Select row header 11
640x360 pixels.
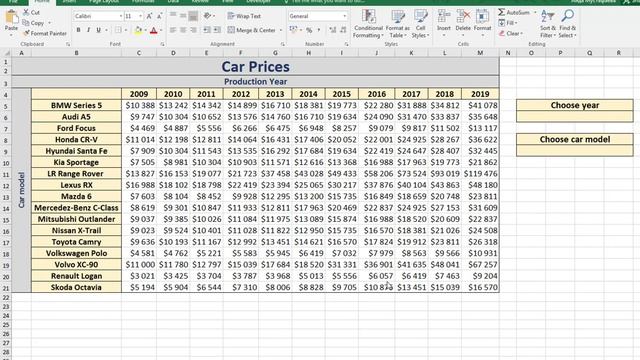pyautogui.click(x=6, y=174)
